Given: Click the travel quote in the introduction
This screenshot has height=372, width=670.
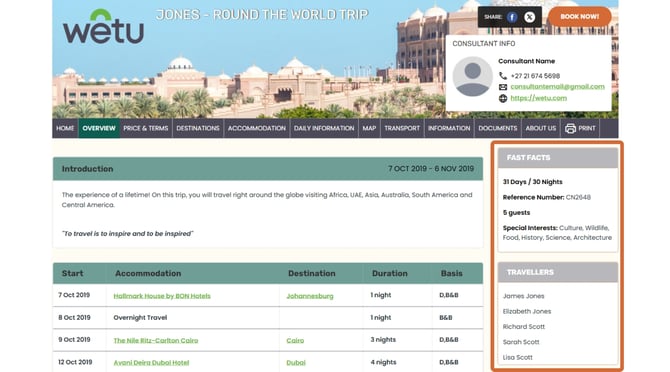Looking at the screenshot, I should (128, 234).
